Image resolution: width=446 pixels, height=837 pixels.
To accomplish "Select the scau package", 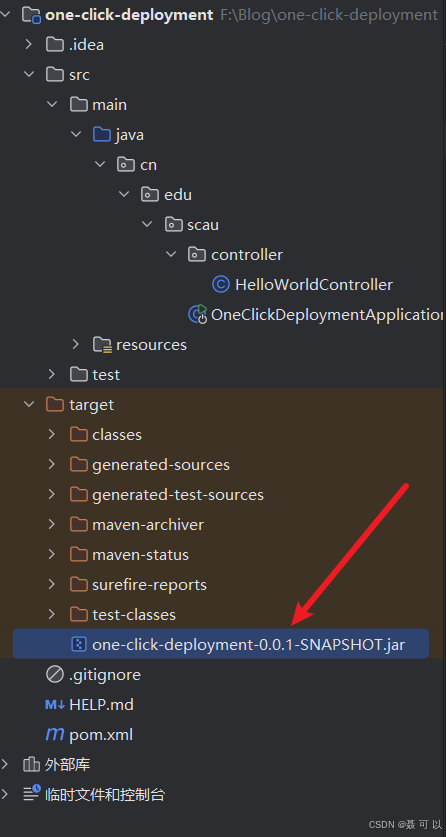I will pyautogui.click(x=203, y=225).
